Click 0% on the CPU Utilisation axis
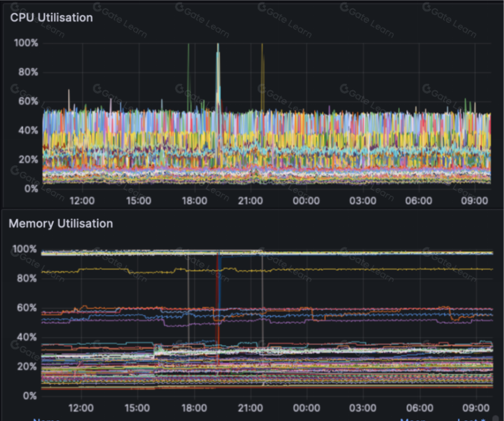Image resolution: width=504 pixels, height=421 pixels. tap(31, 188)
